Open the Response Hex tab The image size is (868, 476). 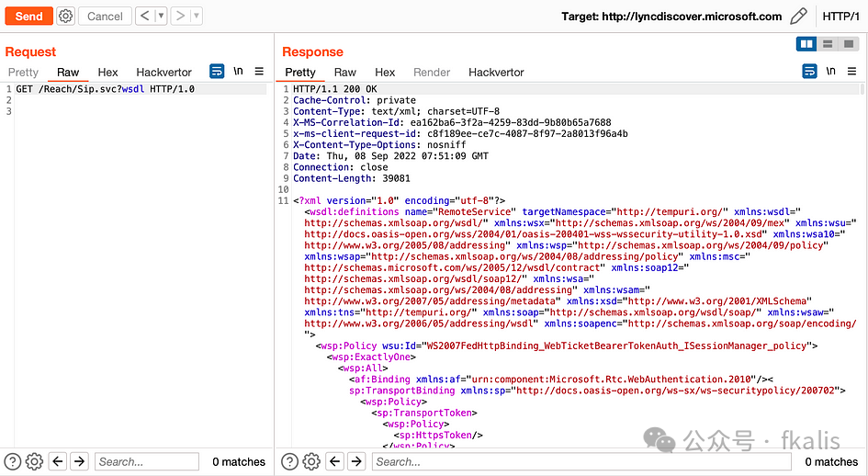[x=385, y=72]
